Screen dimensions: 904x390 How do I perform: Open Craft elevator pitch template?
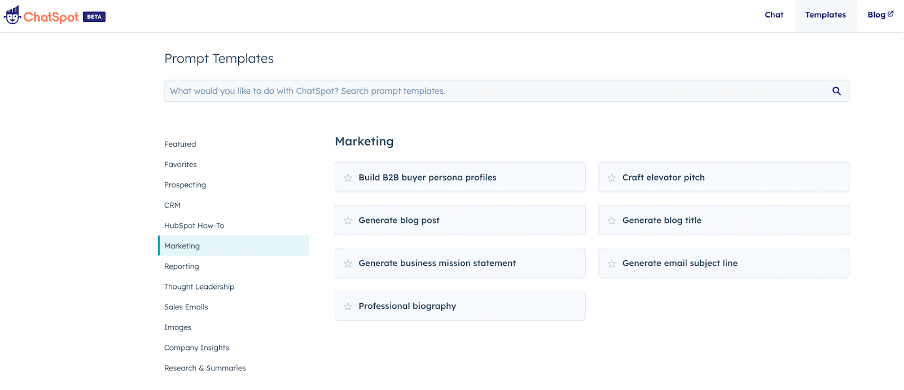pos(724,177)
